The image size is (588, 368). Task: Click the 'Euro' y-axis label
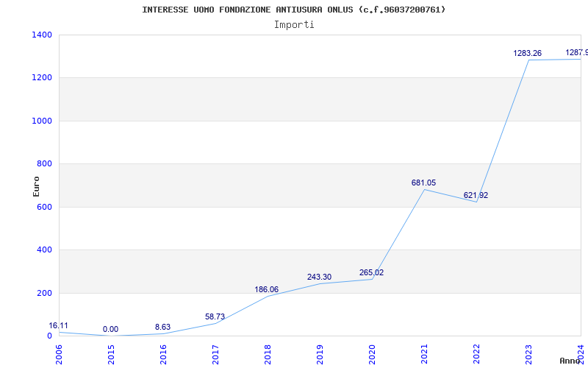click(36, 185)
